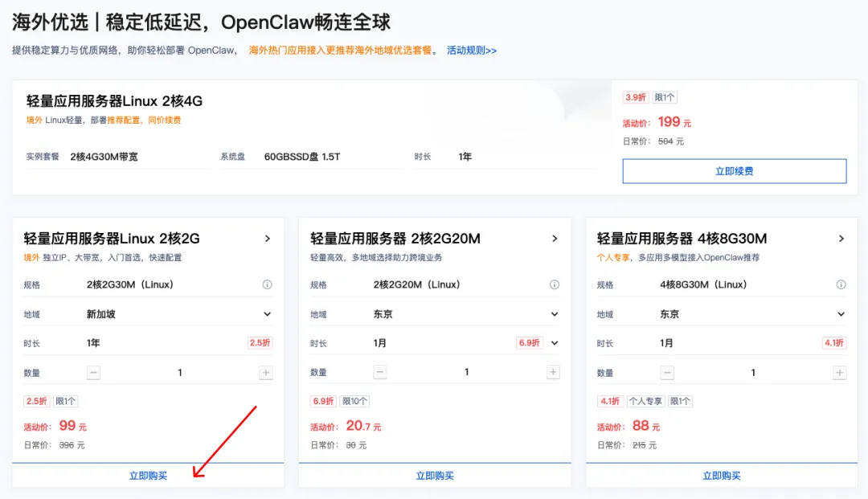
Task: Decrease quantity in 2核2G20M card
Action: (379, 372)
